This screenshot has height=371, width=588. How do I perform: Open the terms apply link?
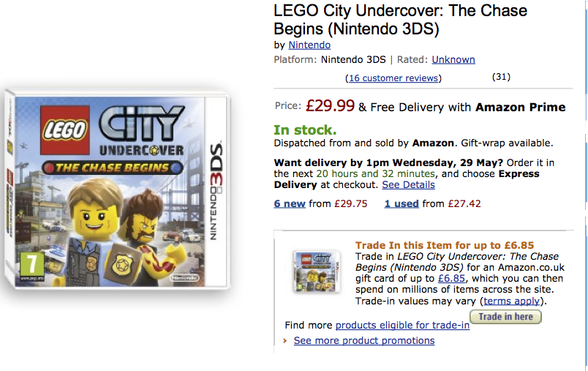[513, 301]
